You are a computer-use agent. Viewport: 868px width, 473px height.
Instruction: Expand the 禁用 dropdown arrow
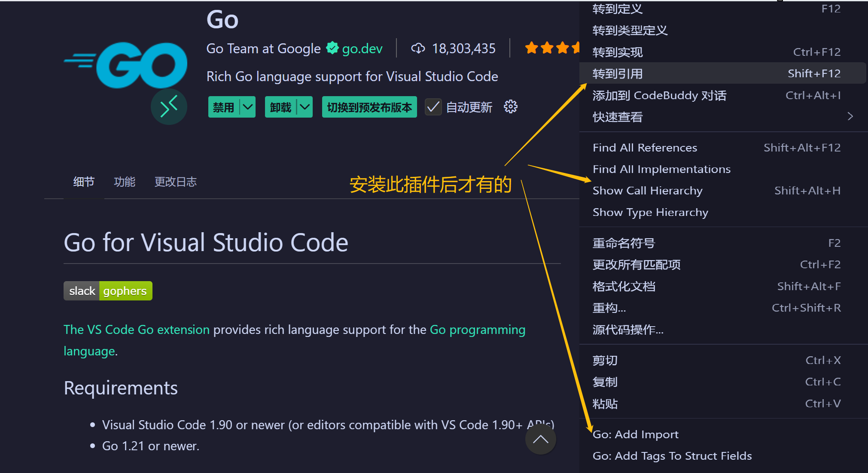pos(247,107)
